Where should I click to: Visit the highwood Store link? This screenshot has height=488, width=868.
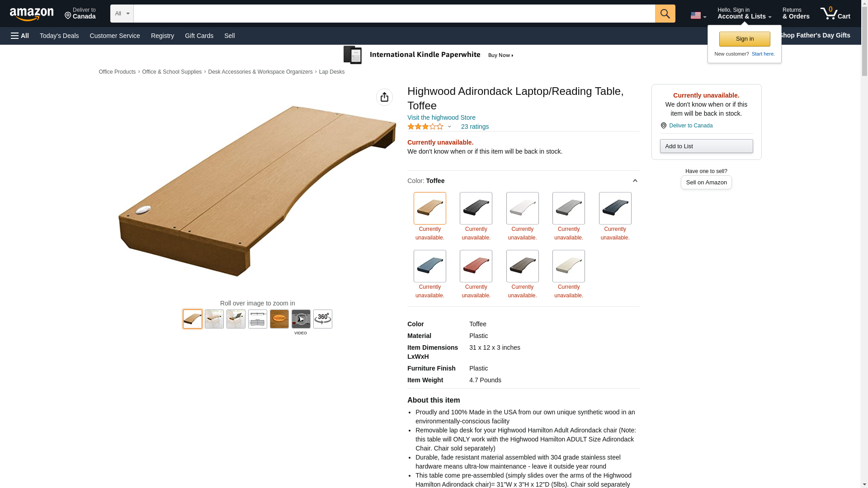tap(441, 117)
